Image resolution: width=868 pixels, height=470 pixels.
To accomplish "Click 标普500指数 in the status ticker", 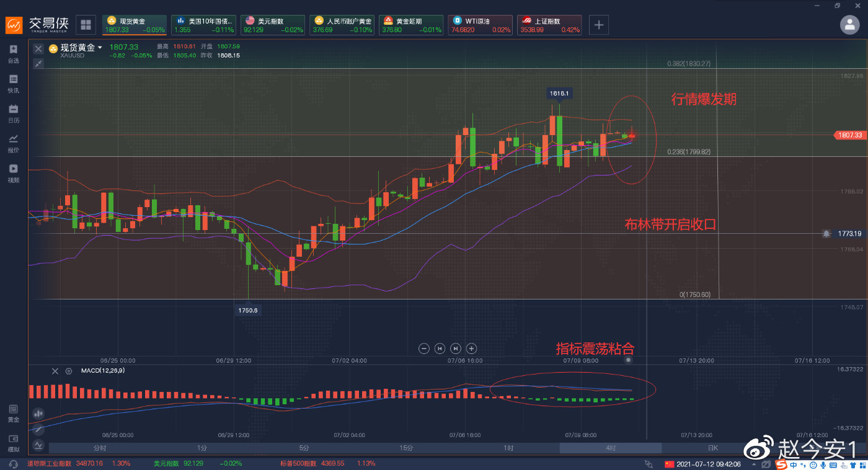I will [x=298, y=463].
